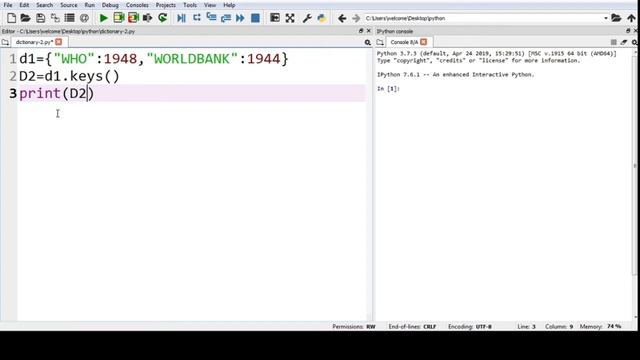640x360 pixels.
Task: Run selection or current line icon
Action: click(x=148, y=18)
